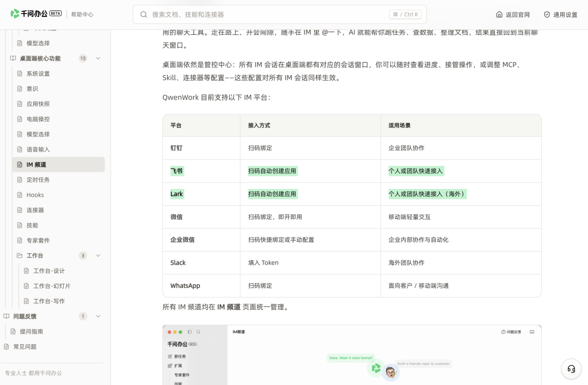Open the 应用快照 sidebar page
The width and height of the screenshot is (588, 385).
pyautogui.click(x=58, y=104)
